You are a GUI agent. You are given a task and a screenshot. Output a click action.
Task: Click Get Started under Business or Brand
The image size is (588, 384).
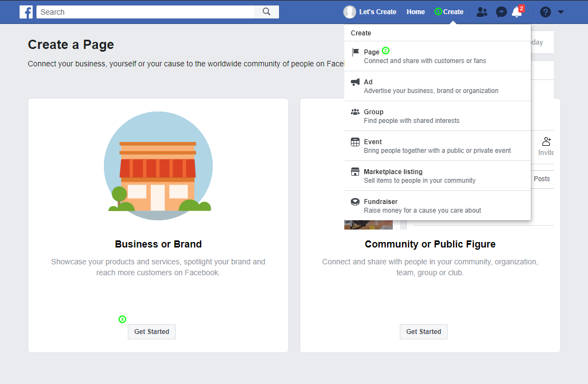coord(151,331)
